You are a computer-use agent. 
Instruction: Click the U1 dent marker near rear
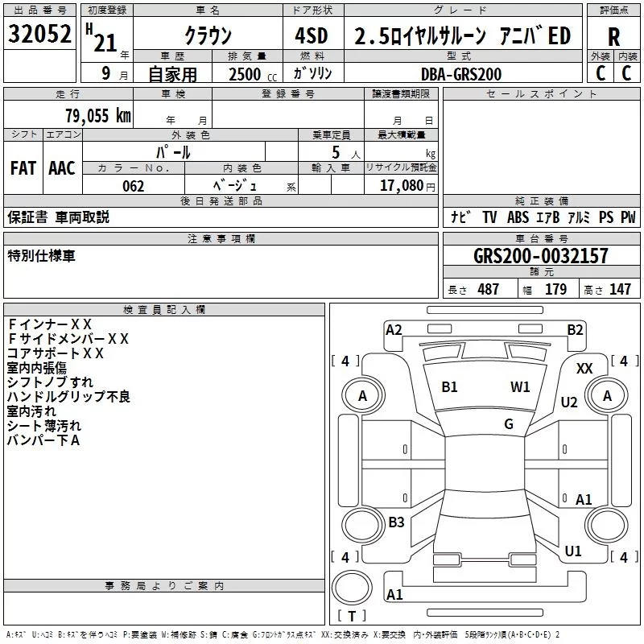(x=573, y=551)
